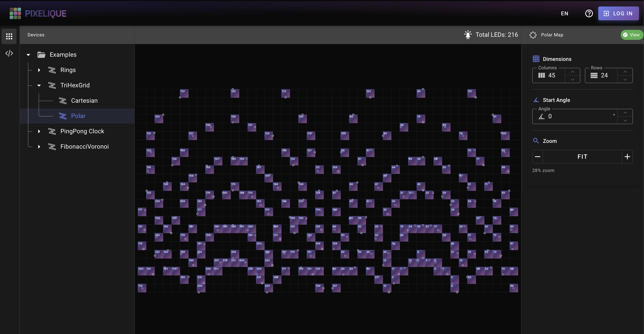Expand the FibonacciVoronoi tree item
Image resolution: width=644 pixels, height=334 pixels.
[39, 147]
